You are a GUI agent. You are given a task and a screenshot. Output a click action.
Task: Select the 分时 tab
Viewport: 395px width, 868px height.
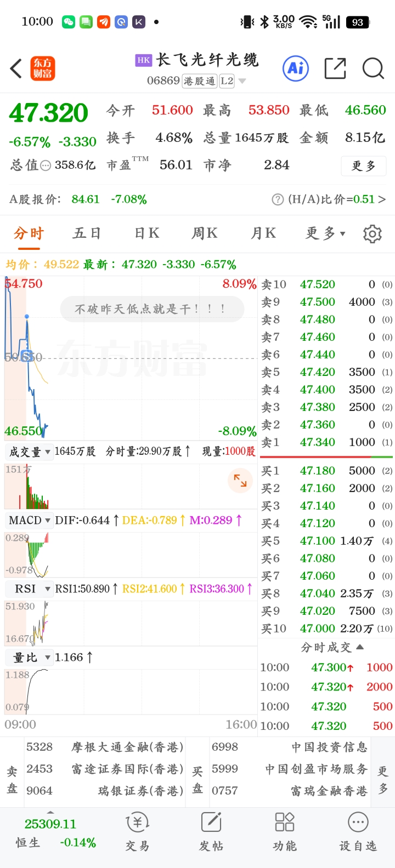(29, 234)
